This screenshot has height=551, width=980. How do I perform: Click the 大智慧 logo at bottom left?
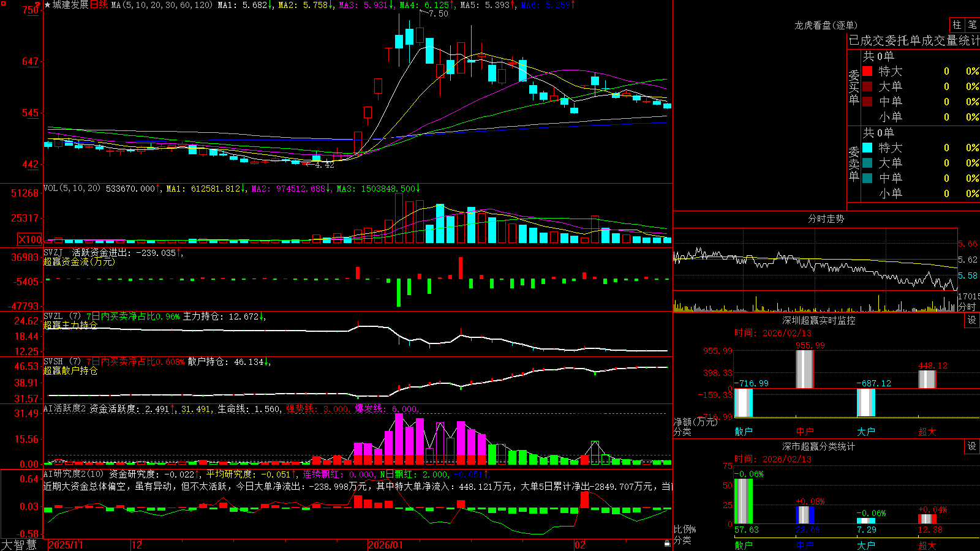(19, 545)
